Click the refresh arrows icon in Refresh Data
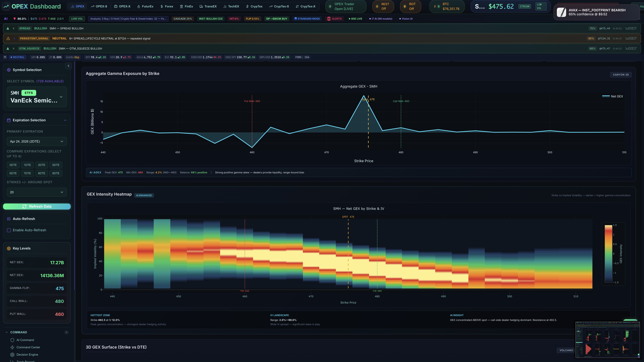The width and height of the screenshot is (644, 362). click(x=24, y=207)
